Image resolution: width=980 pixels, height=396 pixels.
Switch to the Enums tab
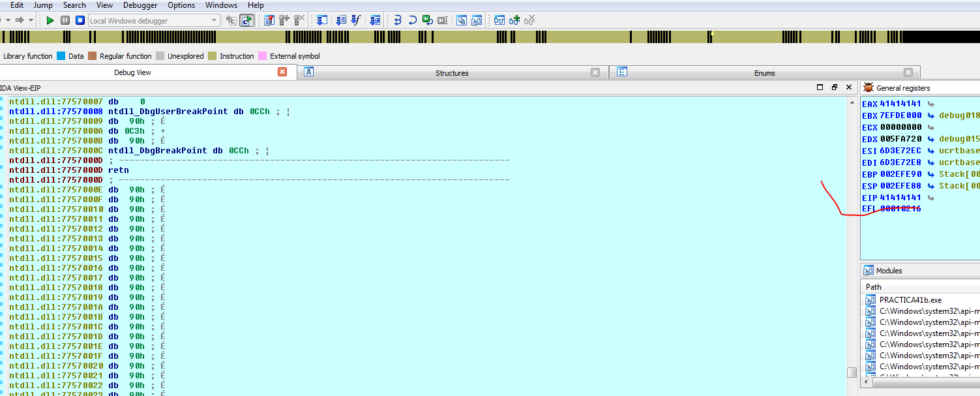coord(764,73)
